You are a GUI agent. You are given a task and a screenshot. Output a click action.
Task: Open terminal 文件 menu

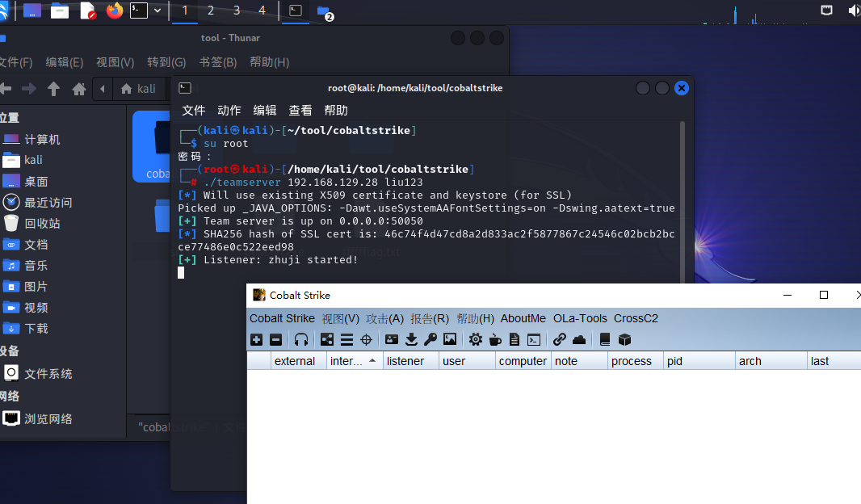click(194, 111)
